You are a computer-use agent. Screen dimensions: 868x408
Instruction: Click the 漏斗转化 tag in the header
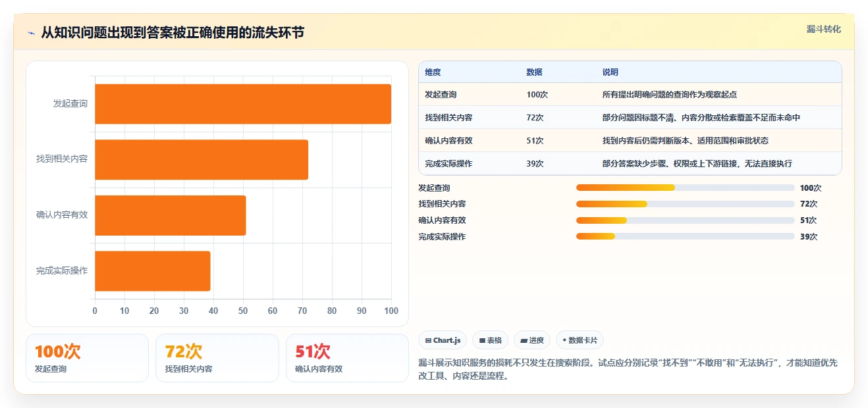[x=823, y=29]
